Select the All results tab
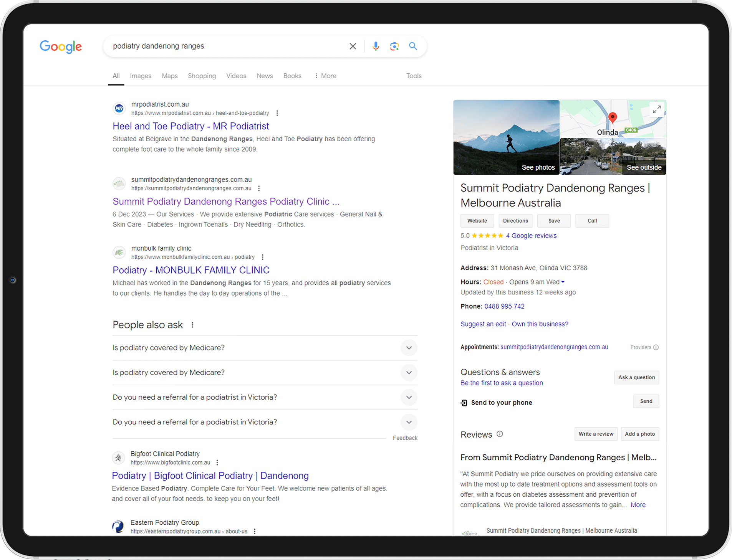Viewport: 732px width, 560px height. [x=116, y=76]
